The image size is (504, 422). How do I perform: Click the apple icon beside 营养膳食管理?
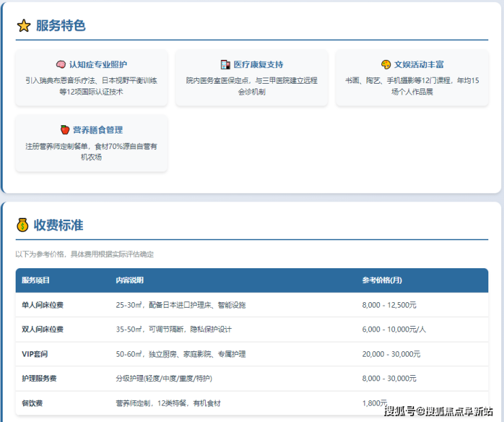[x=65, y=130]
